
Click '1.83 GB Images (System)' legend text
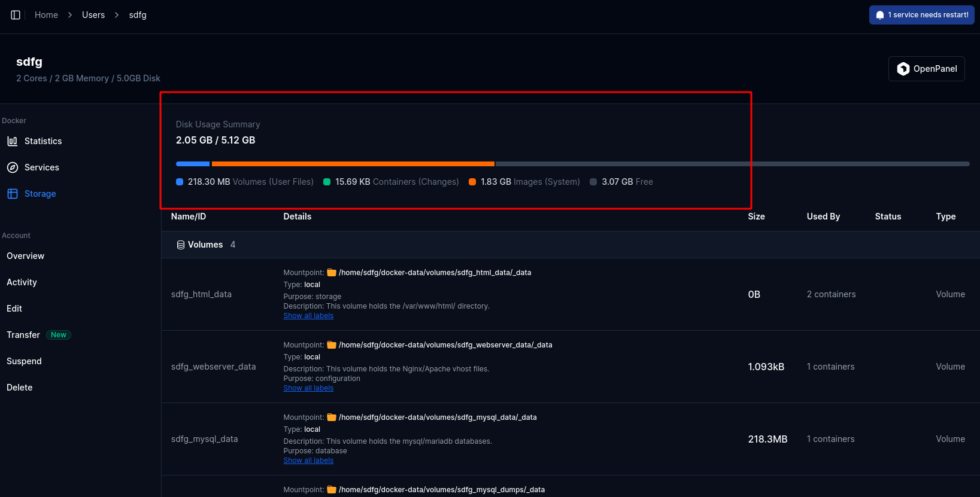[530, 182]
